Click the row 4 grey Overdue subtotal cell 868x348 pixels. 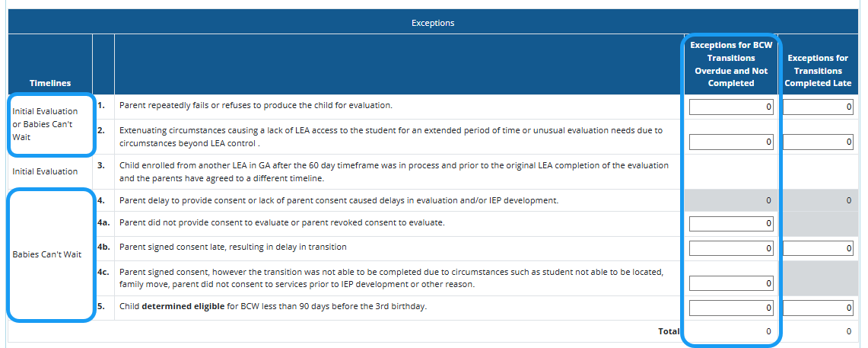point(730,200)
